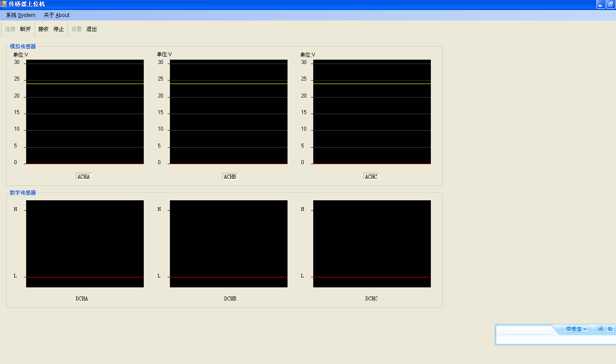Click the 停止 stop toolbar button
Image resolution: width=616 pixels, height=364 pixels.
pos(59,29)
